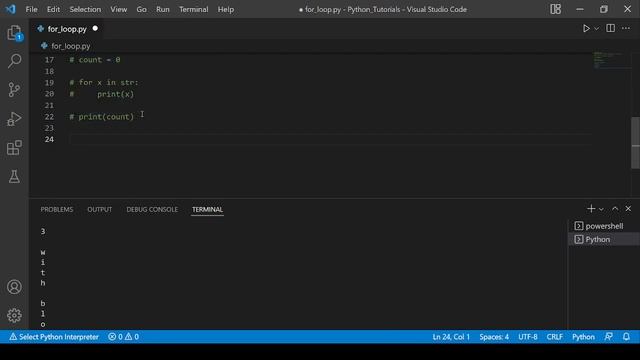Open notifications bell in status bar
The width and height of the screenshot is (640, 360).
pyautogui.click(x=626, y=337)
